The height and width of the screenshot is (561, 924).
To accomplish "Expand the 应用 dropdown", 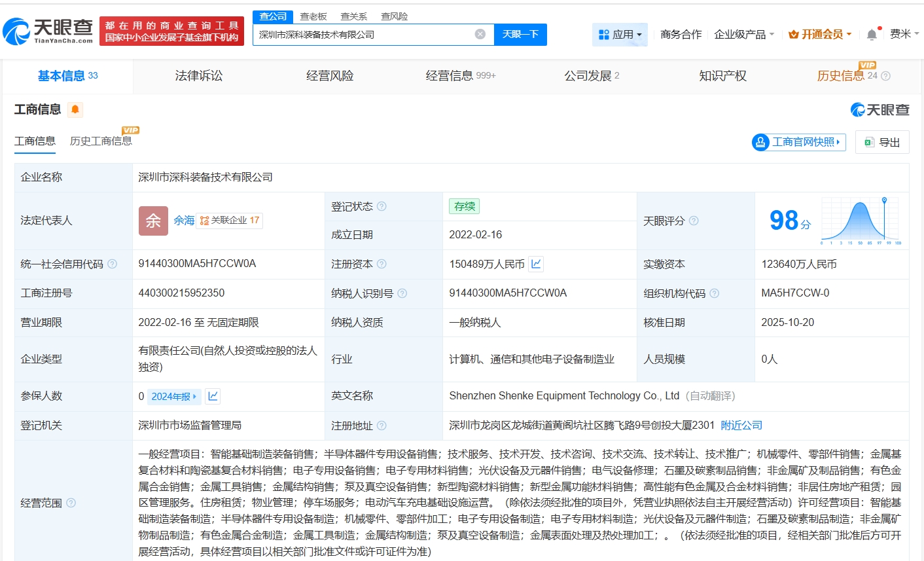I will (620, 35).
